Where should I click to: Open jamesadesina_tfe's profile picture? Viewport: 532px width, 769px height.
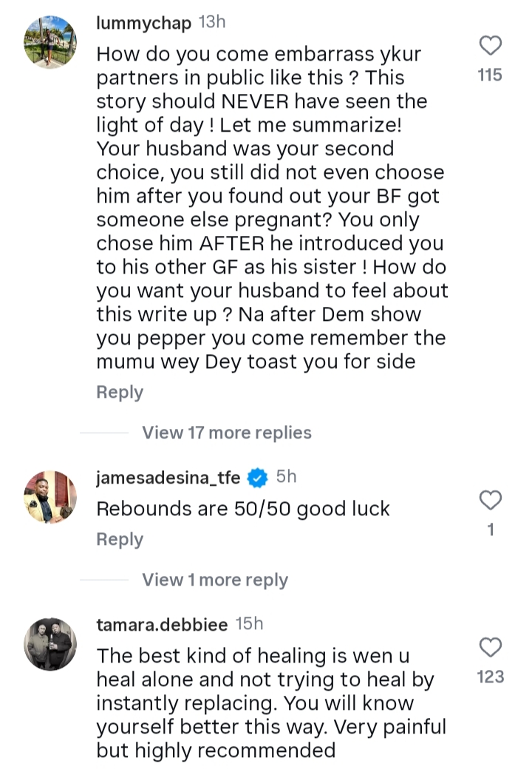51,496
